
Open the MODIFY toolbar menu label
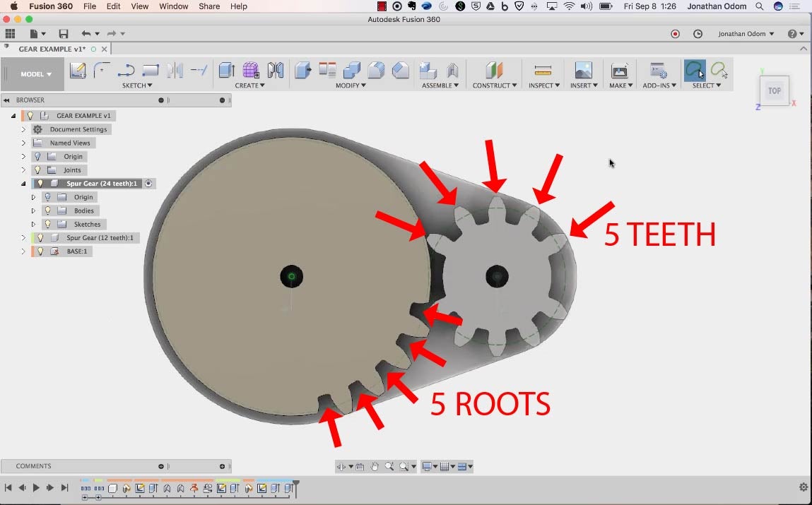click(351, 85)
